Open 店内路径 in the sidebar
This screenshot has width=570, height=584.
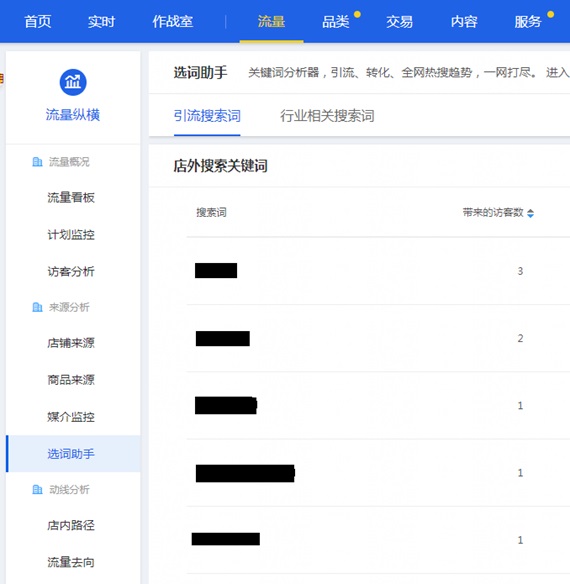[x=71, y=525]
